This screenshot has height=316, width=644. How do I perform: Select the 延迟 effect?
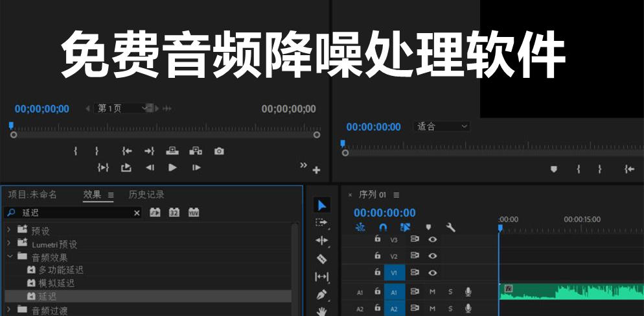[148, 297]
